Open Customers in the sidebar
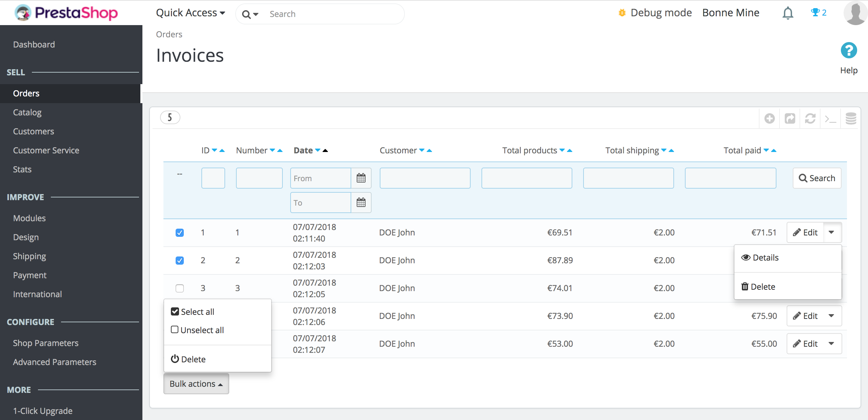868x420 pixels. click(x=34, y=131)
